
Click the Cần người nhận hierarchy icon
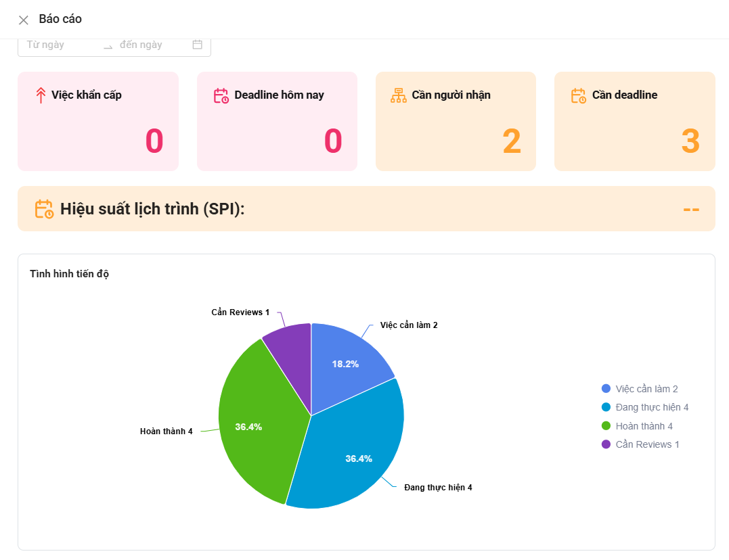pos(399,95)
